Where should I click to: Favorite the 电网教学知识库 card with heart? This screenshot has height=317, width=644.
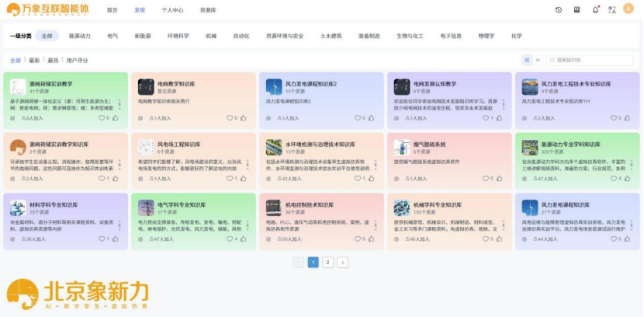coord(229,118)
